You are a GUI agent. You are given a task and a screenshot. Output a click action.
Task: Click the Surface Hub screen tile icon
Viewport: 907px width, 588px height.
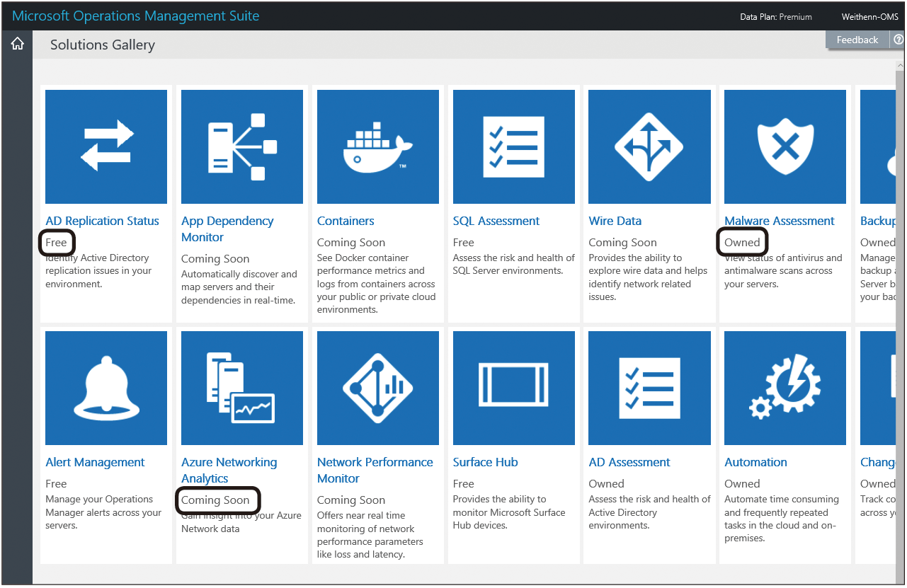click(514, 388)
